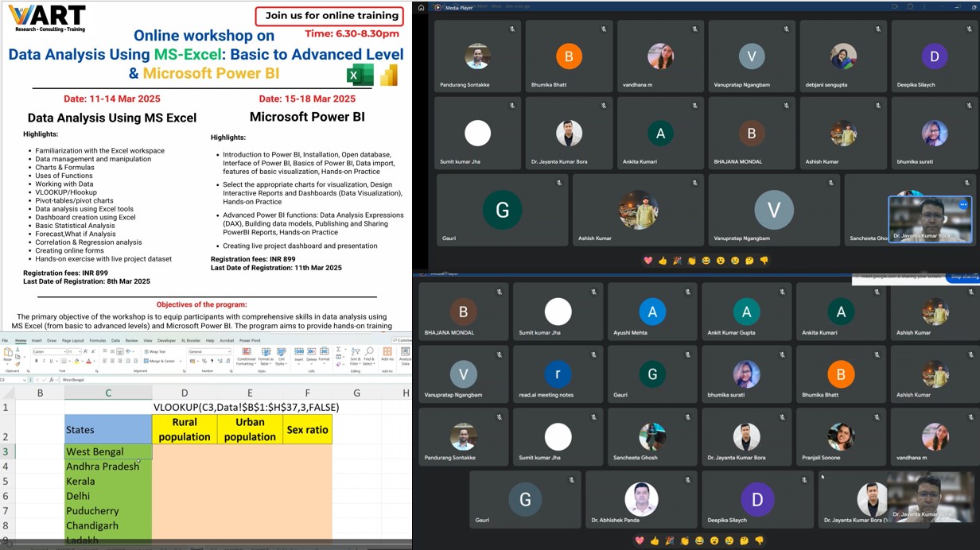This screenshot has height=550, width=980.
Task: Open the Sort & Filter icon
Action: point(356,351)
